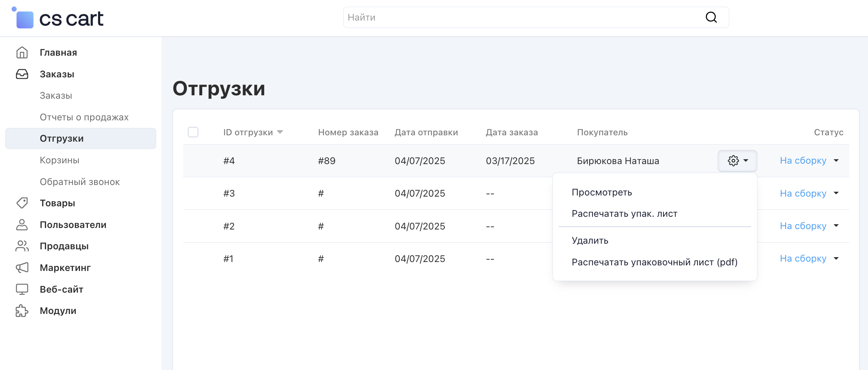Open the Отчеты о продажах link

point(84,117)
